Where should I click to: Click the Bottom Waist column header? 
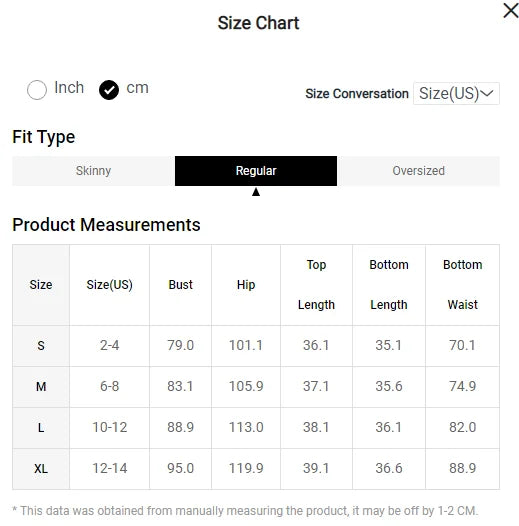click(463, 285)
